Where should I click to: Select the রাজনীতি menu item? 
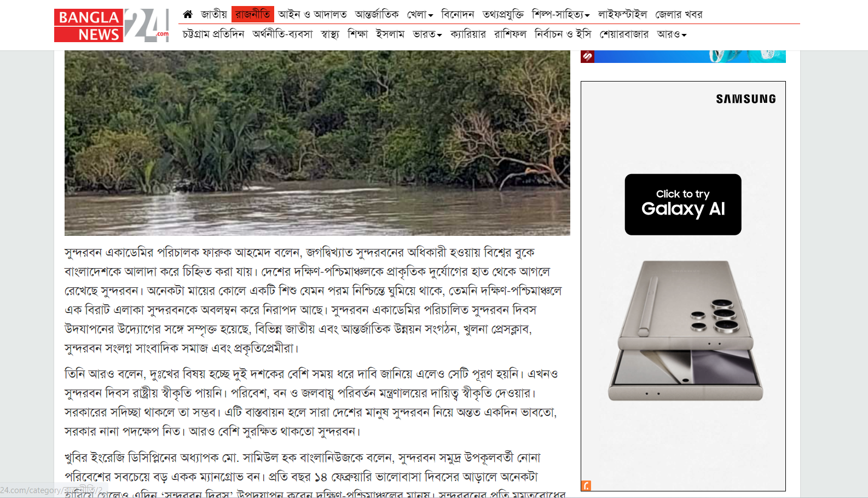click(x=252, y=14)
